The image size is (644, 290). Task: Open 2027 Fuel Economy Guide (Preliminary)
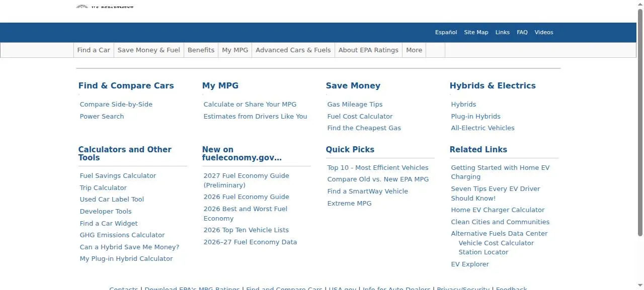[246, 180]
